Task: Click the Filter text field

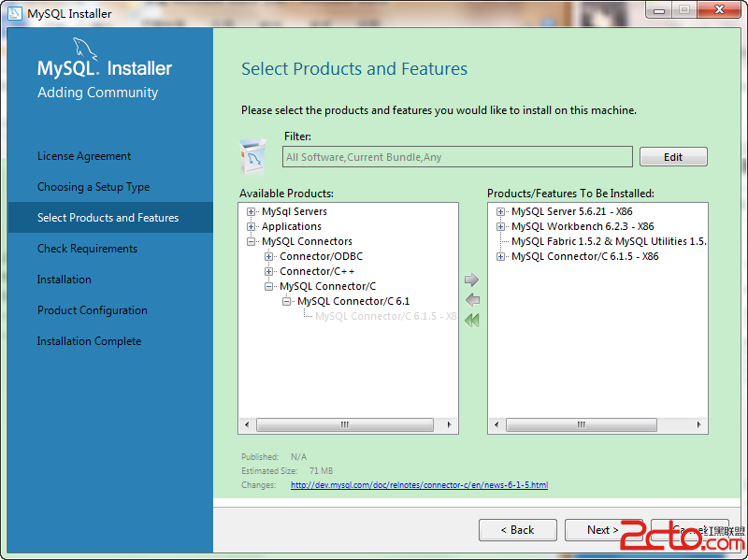Action: pyautogui.click(x=457, y=157)
